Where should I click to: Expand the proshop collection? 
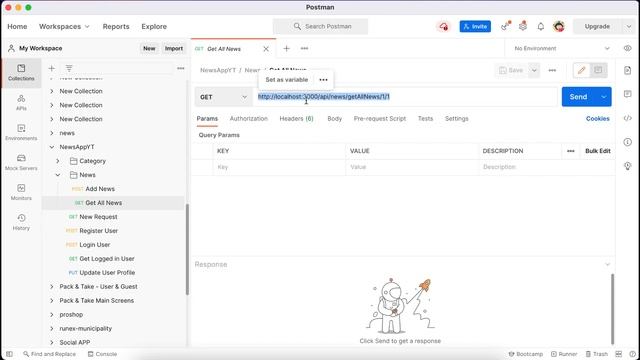click(51, 314)
